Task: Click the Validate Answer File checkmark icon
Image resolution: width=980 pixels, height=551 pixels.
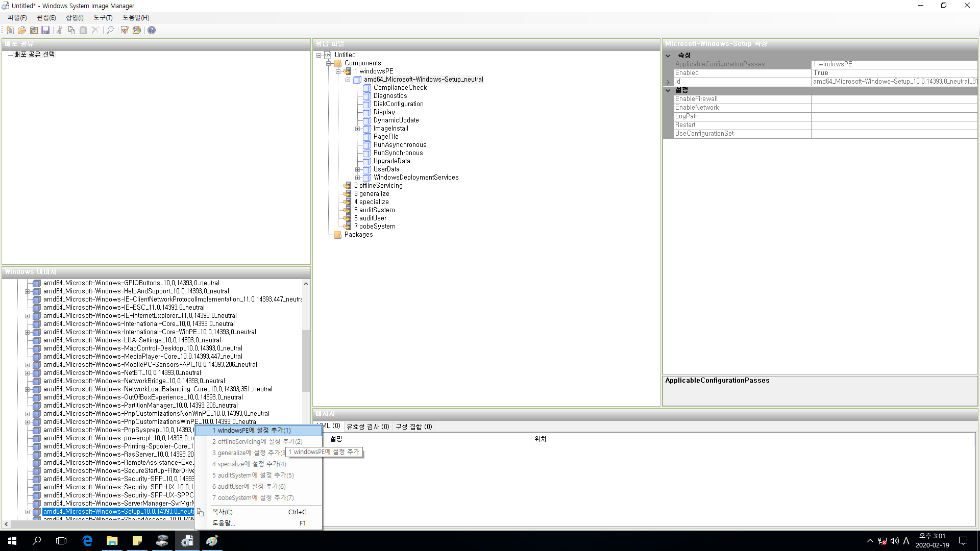Action: pos(125,30)
